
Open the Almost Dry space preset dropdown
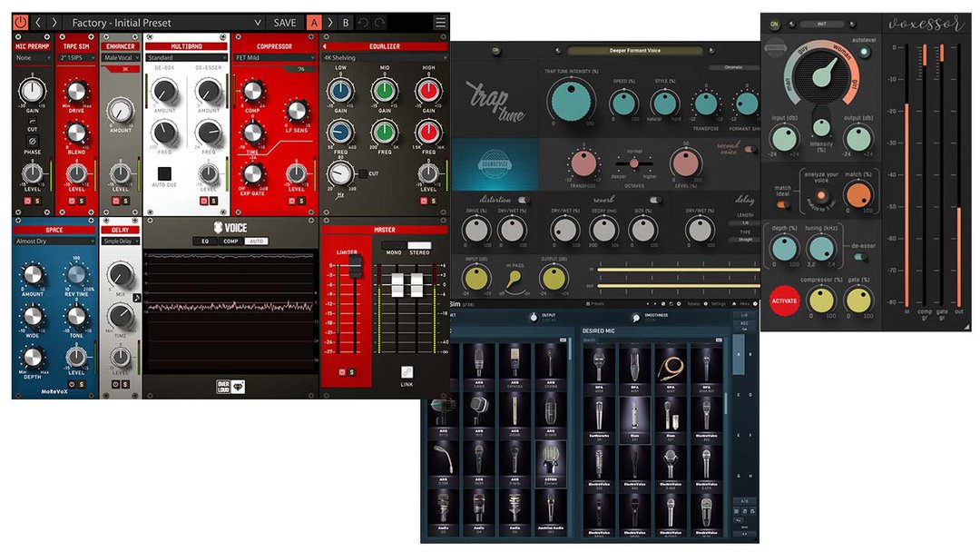(54, 241)
